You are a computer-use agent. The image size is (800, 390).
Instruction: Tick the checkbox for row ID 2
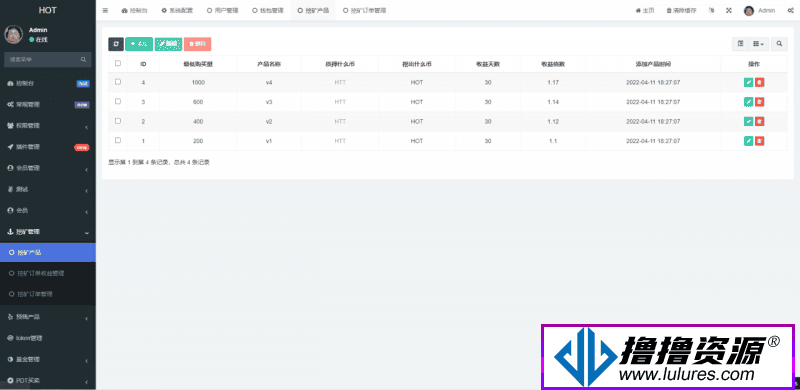(x=118, y=121)
